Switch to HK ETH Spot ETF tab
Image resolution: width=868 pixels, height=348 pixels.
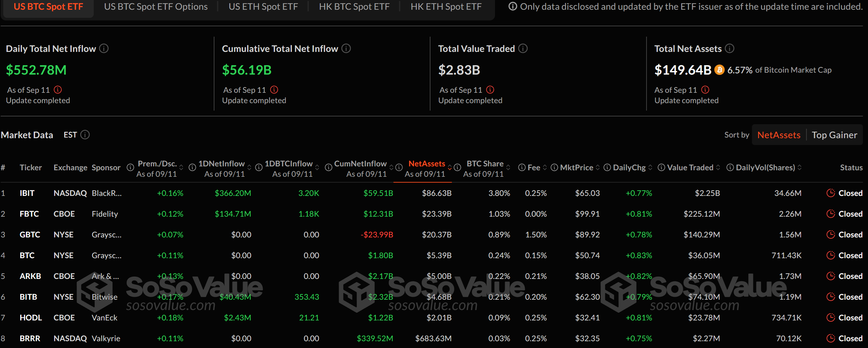tap(446, 6)
